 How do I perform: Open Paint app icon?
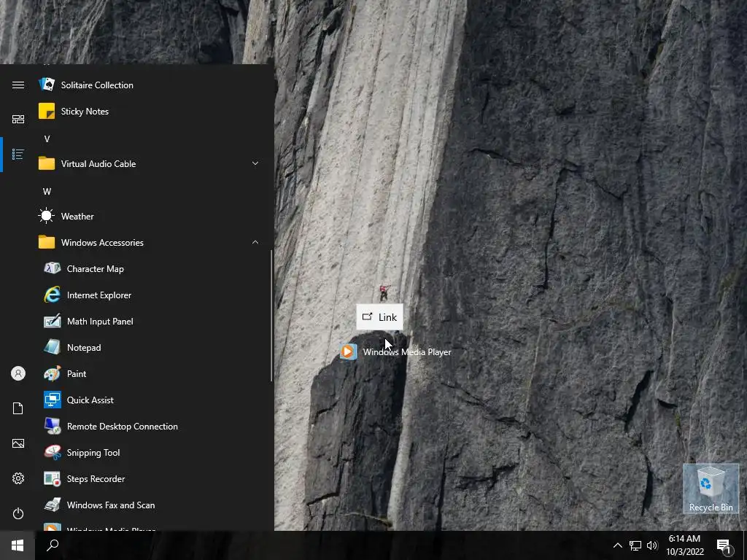coord(53,373)
